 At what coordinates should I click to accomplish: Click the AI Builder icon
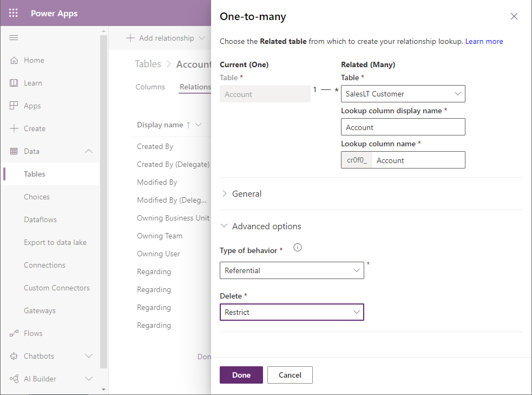click(x=14, y=379)
